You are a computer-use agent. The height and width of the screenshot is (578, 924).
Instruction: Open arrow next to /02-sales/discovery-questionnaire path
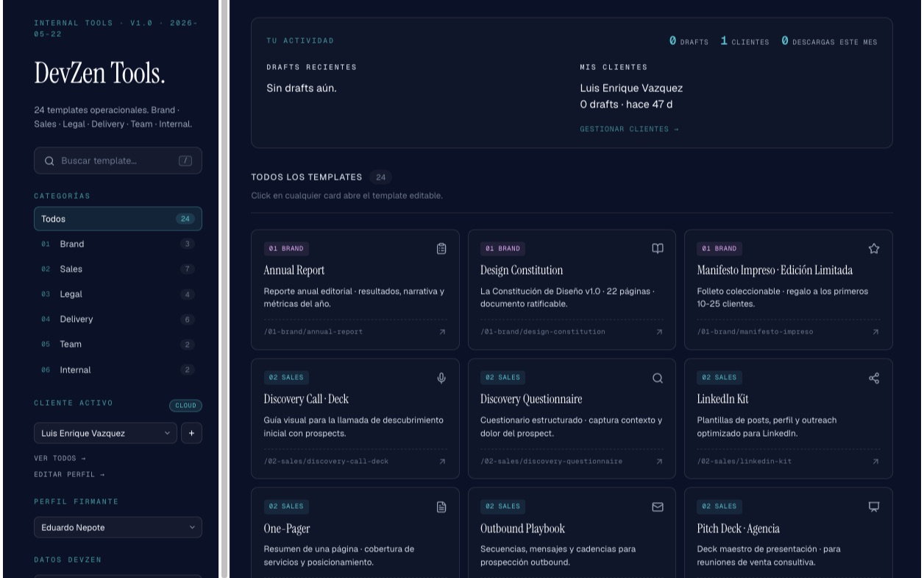(x=659, y=462)
